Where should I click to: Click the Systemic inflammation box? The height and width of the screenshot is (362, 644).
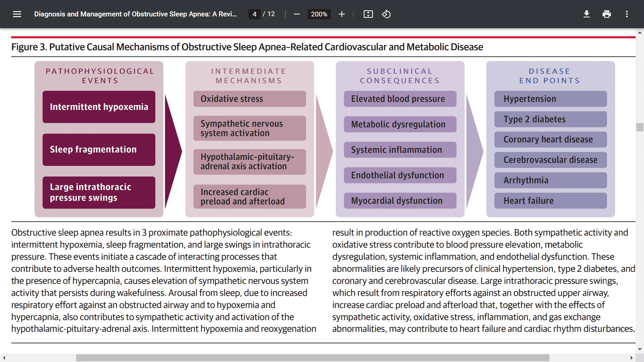400,150
